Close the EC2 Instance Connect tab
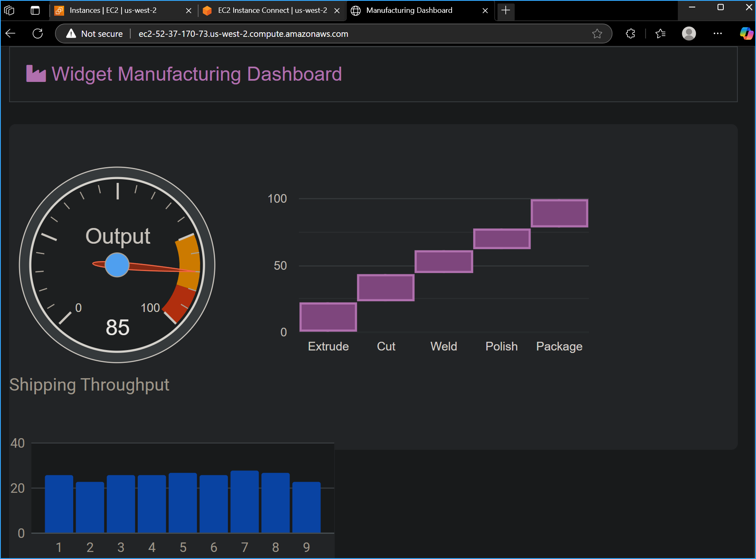The image size is (756, 559). pos(337,11)
